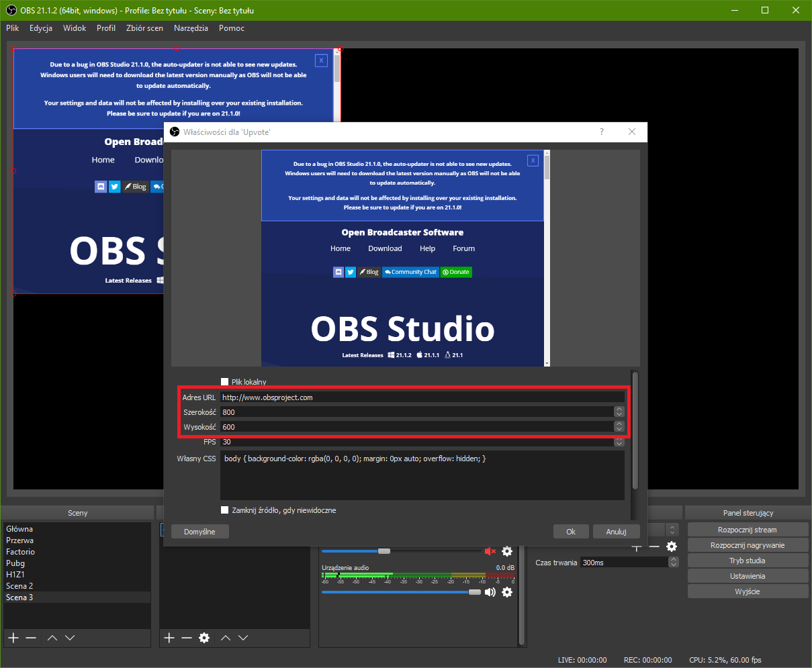This screenshot has width=812, height=668.
Task: Close the Właściwości dla 'Upvote' dialog
Action: pos(632,132)
